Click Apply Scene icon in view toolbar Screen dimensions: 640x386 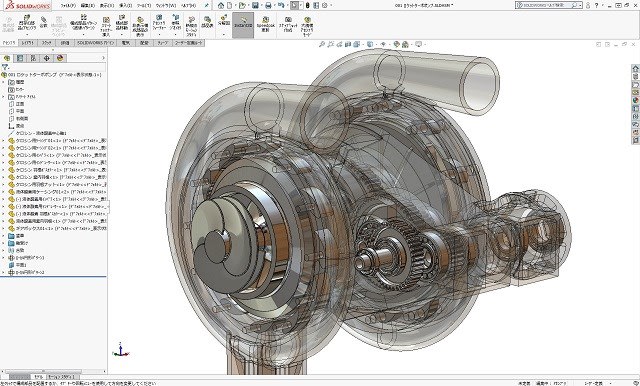[406, 44]
